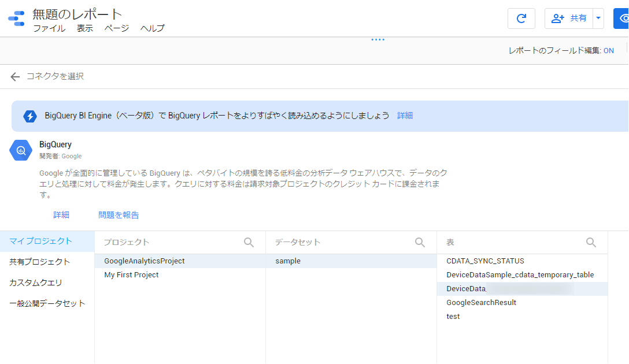Open the 表示 menu
The width and height of the screenshot is (629, 364).
[x=84, y=28]
